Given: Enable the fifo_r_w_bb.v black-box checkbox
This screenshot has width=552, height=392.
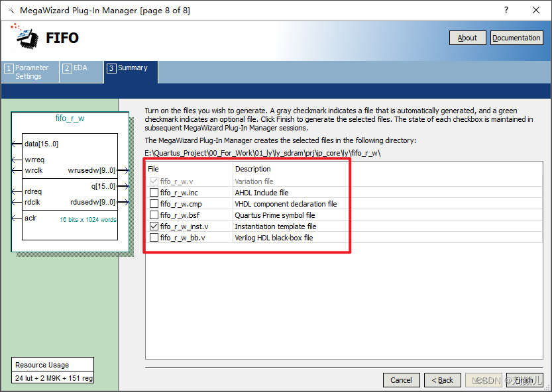Looking at the screenshot, I should coord(154,238).
